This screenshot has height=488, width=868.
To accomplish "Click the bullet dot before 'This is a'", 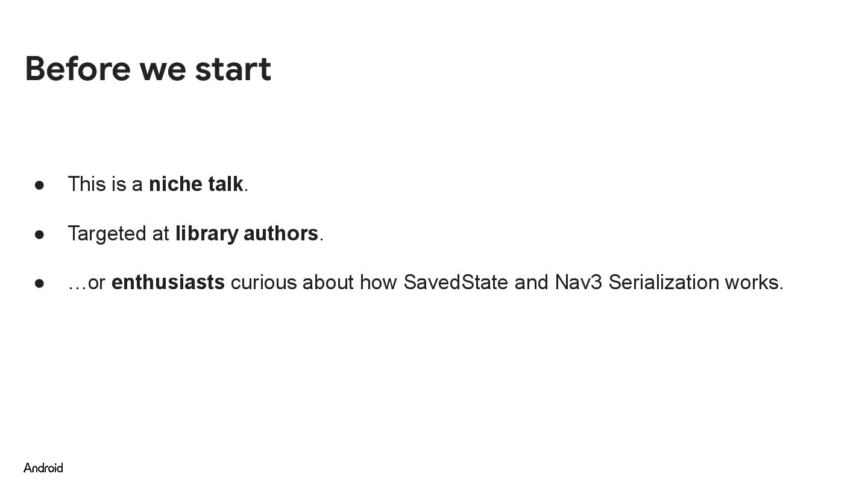I will pyautogui.click(x=40, y=185).
